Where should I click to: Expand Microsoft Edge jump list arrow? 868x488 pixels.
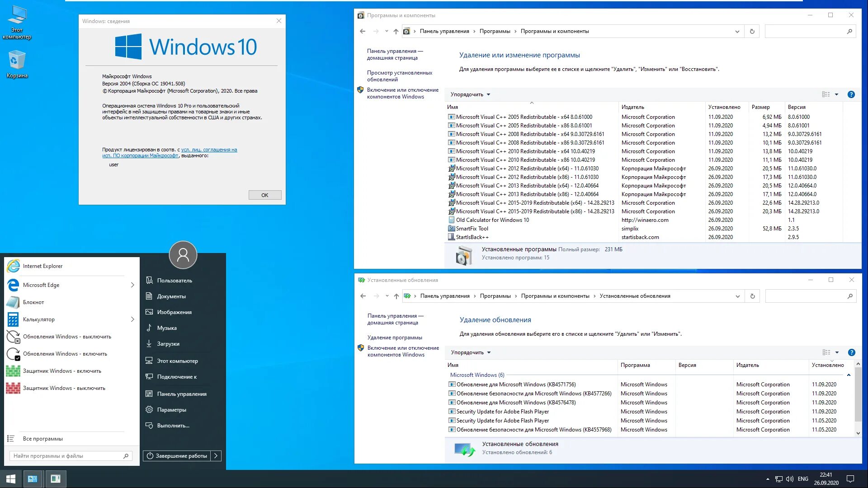[x=132, y=285]
